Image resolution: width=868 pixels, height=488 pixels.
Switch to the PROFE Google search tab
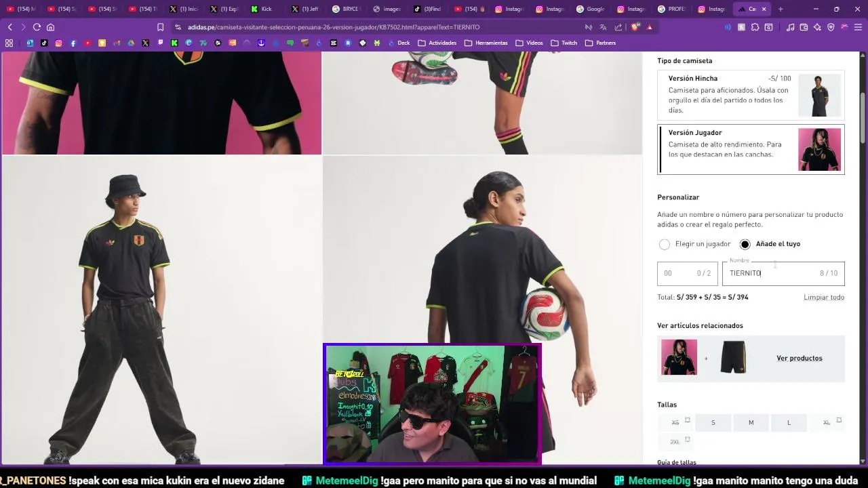[x=671, y=9]
